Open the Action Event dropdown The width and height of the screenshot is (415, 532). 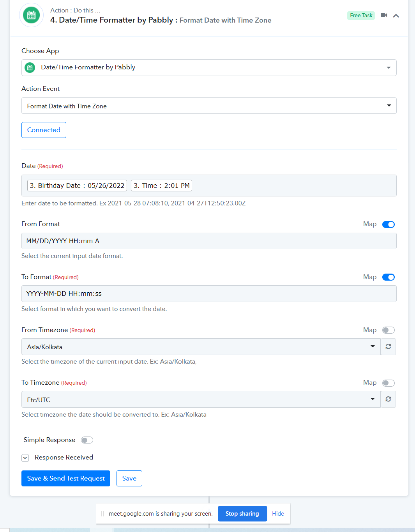209,106
